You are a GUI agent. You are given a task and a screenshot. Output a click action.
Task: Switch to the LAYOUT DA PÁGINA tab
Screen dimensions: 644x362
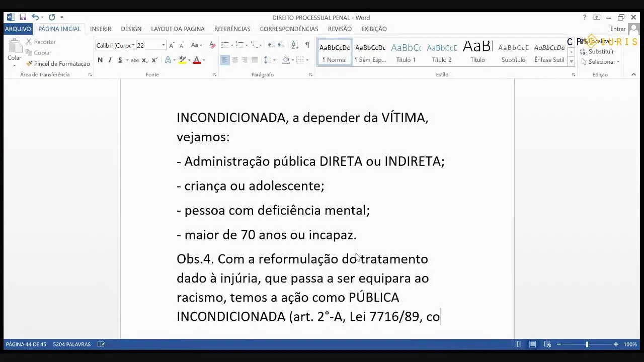tap(178, 29)
